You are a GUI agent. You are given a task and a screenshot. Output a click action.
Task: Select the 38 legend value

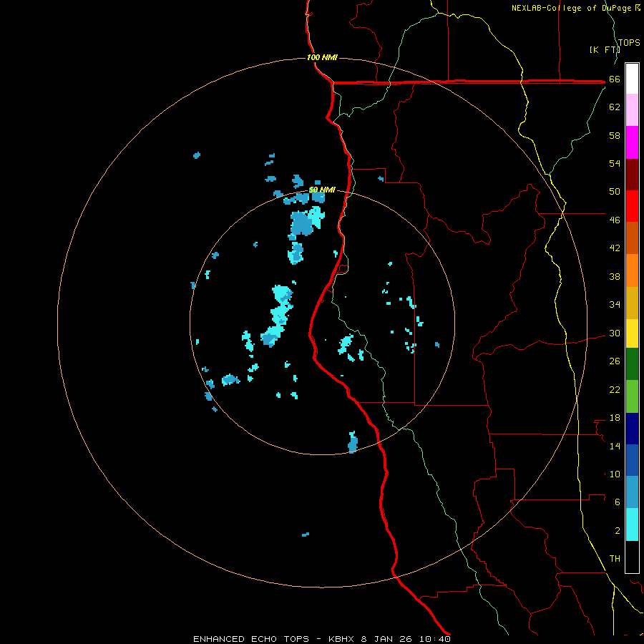615,276
